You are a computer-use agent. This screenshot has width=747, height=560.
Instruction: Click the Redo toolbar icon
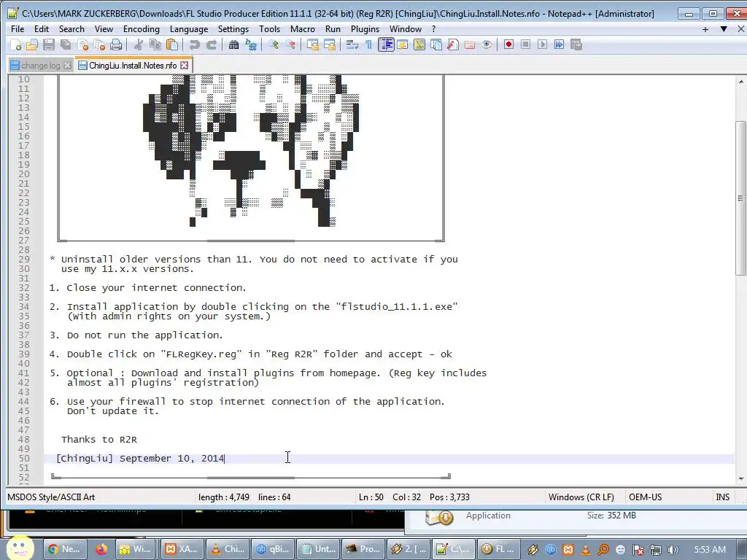(211, 44)
